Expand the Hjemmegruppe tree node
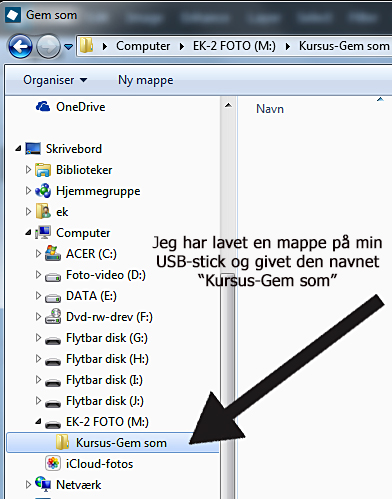392x499 pixels. [x=28, y=191]
